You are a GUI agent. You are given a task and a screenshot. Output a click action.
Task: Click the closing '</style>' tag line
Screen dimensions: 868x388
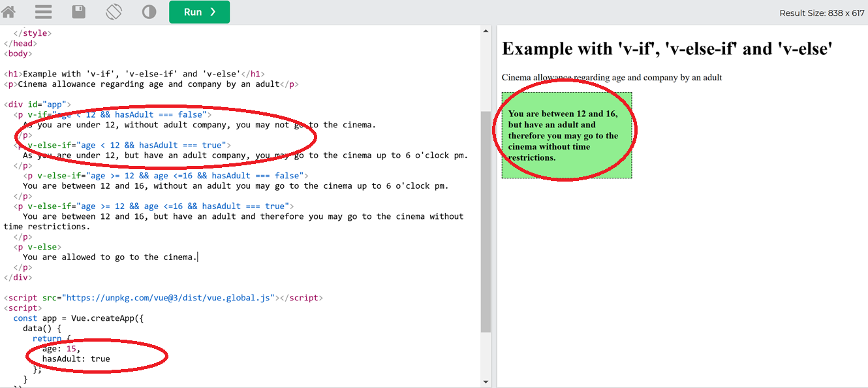pos(32,33)
